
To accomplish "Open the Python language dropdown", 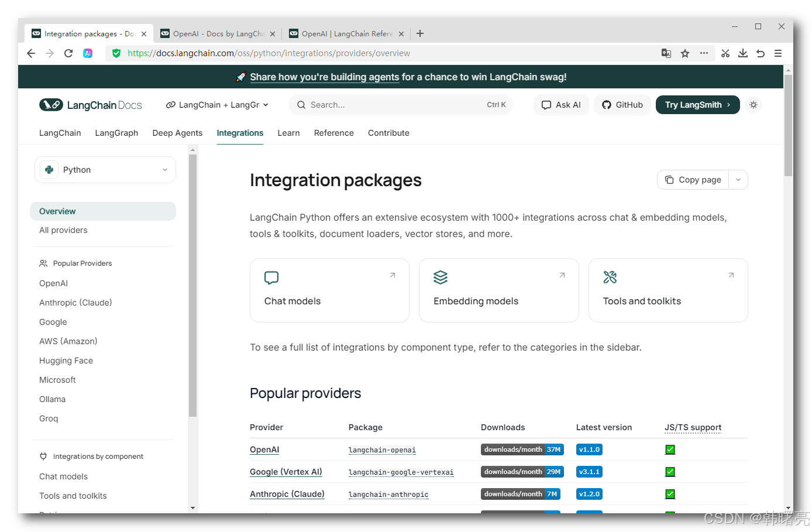I will [x=105, y=170].
